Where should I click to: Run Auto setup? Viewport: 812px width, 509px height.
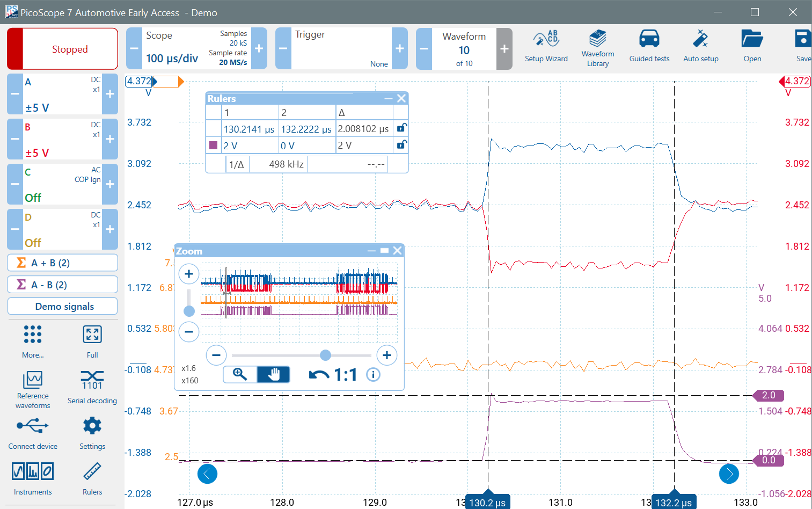click(701, 47)
